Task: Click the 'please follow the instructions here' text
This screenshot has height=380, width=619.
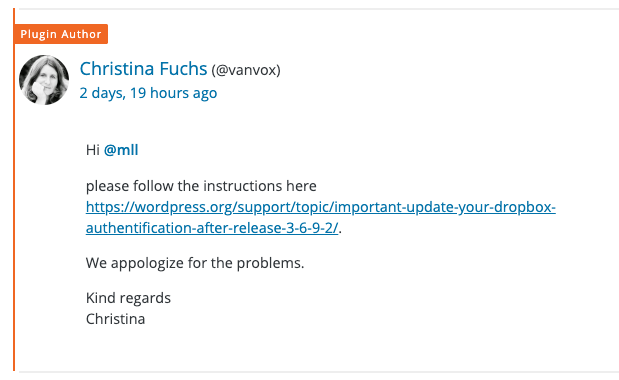Action: pos(201,186)
